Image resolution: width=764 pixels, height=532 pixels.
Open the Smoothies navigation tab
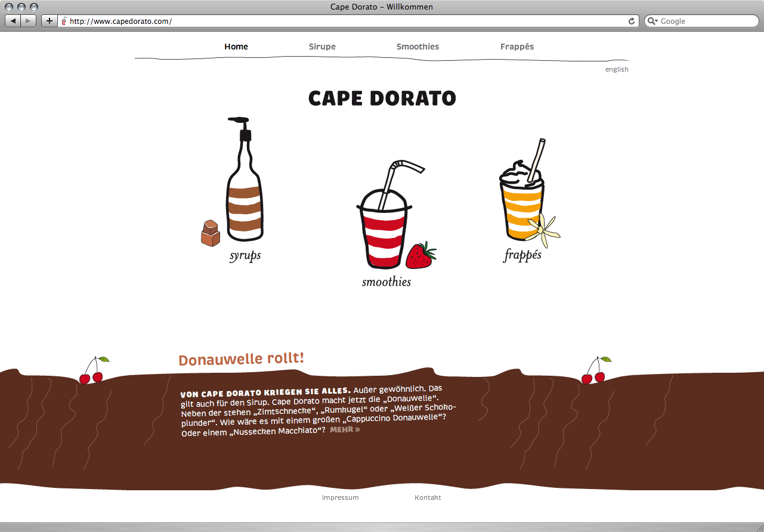point(417,47)
